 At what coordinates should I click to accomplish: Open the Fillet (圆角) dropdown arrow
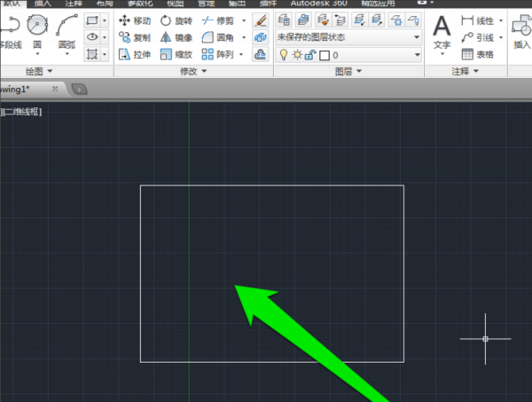[x=244, y=37]
